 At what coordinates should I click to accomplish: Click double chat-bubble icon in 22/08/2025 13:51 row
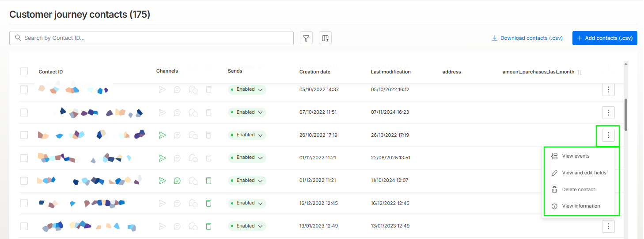193,158
